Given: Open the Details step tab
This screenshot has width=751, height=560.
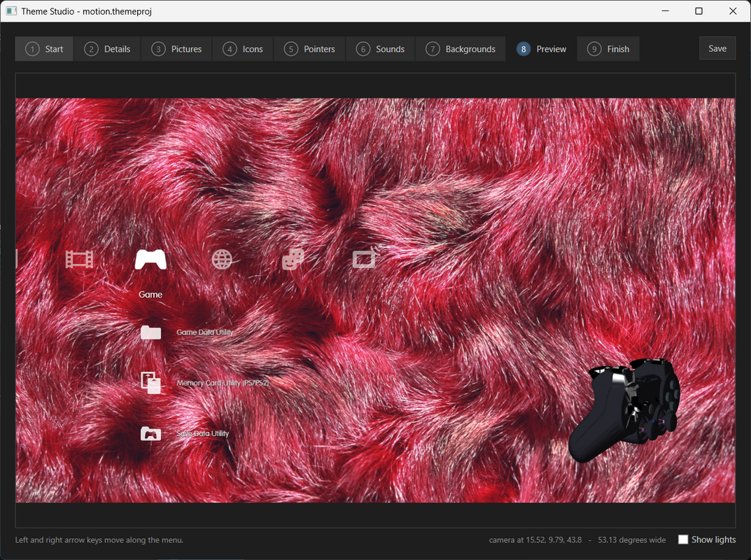Looking at the screenshot, I should (107, 49).
